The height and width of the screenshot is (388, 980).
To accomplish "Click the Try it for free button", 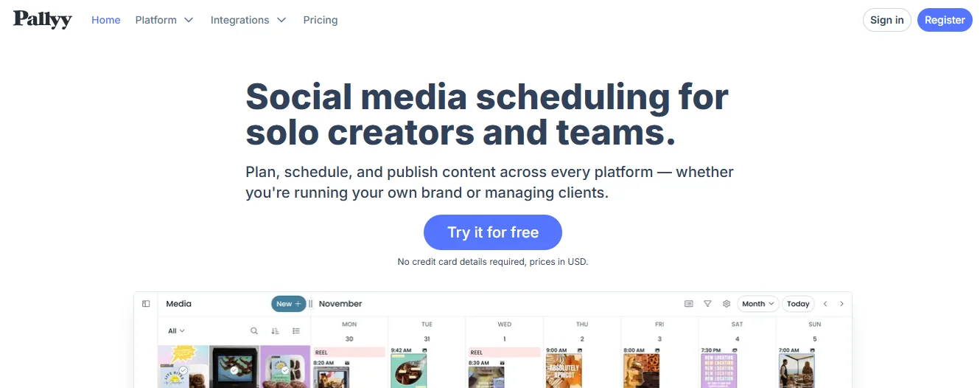I will click(x=492, y=232).
